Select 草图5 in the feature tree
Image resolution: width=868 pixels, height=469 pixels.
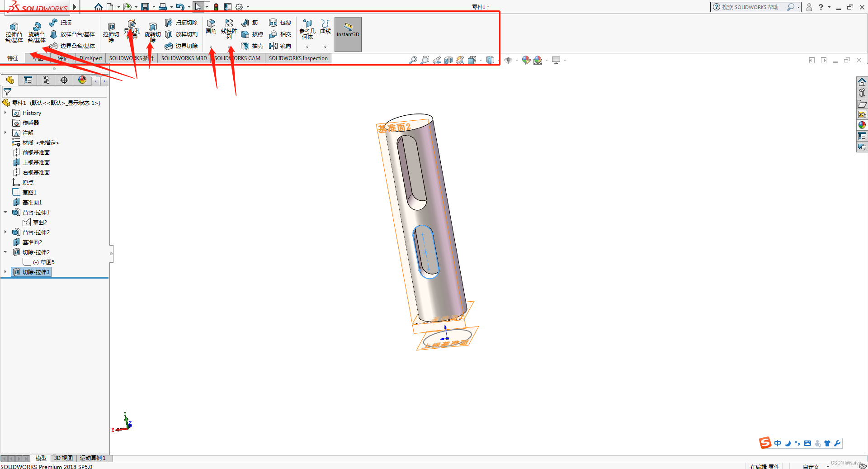coord(44,262)
